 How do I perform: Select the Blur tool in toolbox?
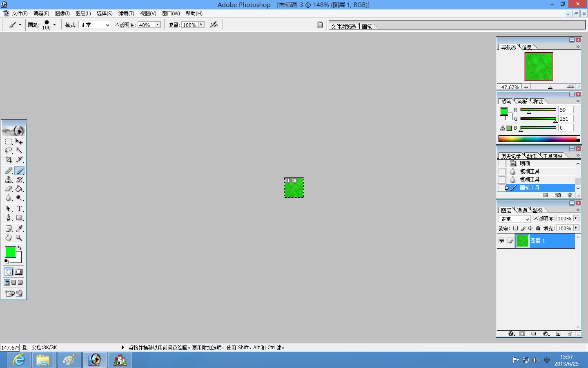click(9, 197)
